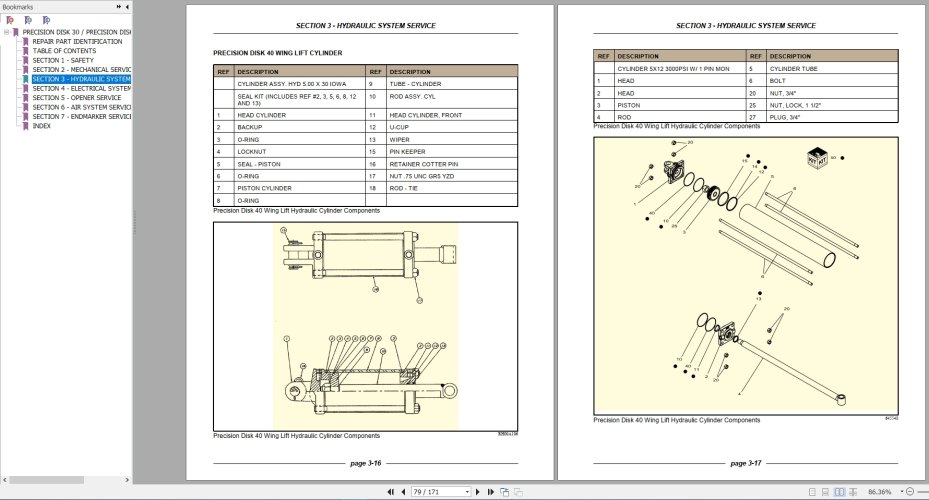Jump to SECTION 5 - OPENER SERVICE bookmark

(76, 98)
